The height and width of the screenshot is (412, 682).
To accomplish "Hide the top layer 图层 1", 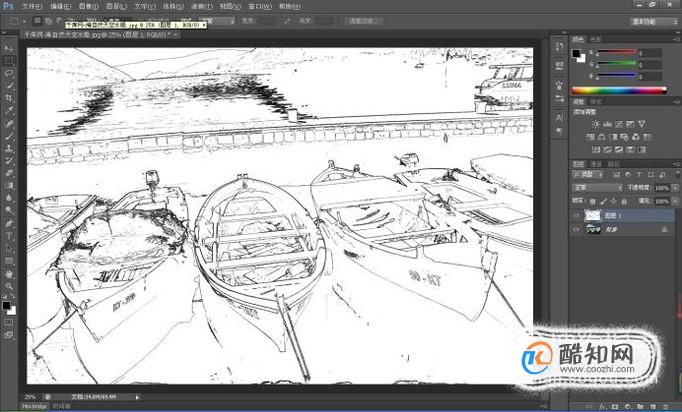I will click(x=577, y=215).
